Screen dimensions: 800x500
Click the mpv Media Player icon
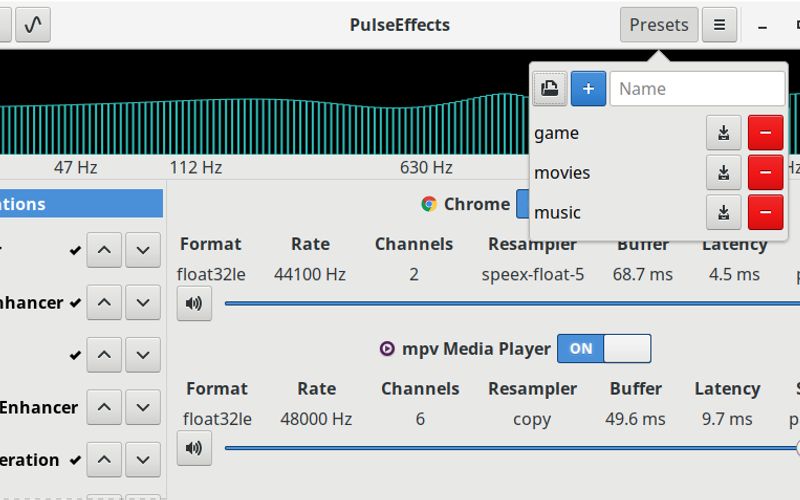pyautogui.click(x=387, y=349)
